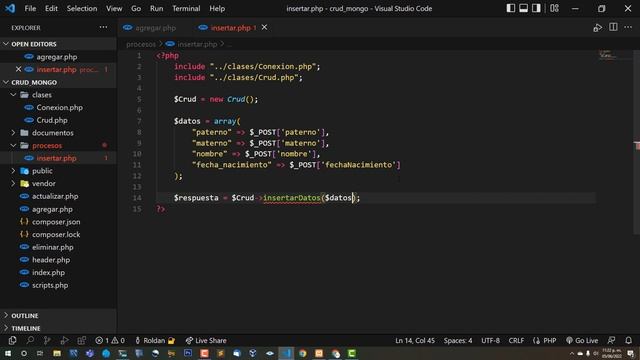Open the File menu

[30, 8]
